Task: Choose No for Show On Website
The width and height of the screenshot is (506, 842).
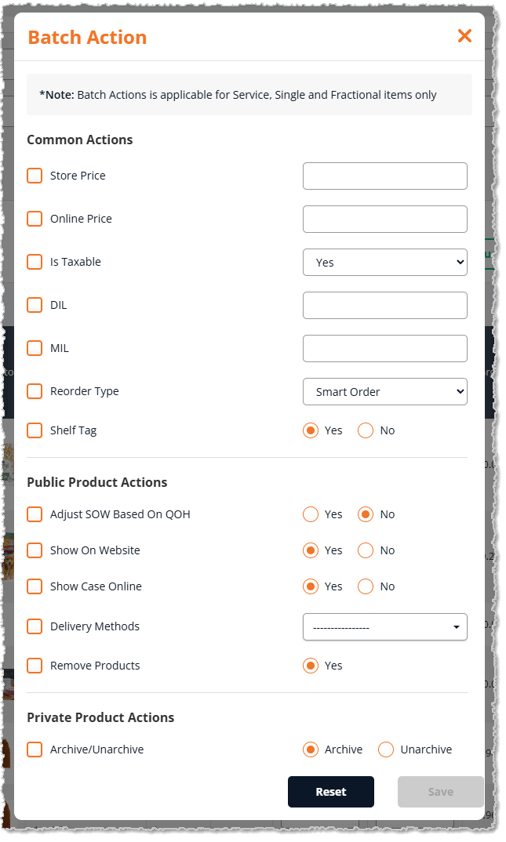Action: 365,550
